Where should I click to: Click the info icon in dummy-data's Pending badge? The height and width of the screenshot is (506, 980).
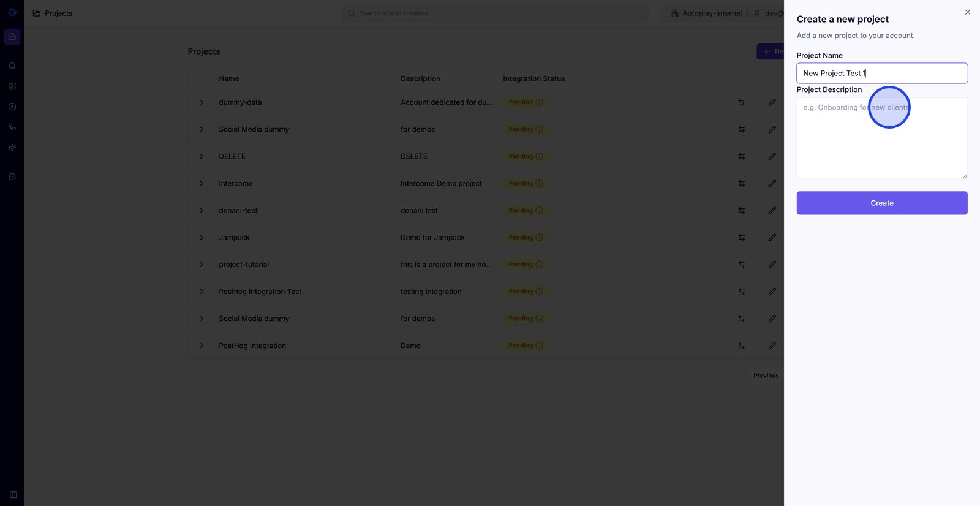(539, 102)
